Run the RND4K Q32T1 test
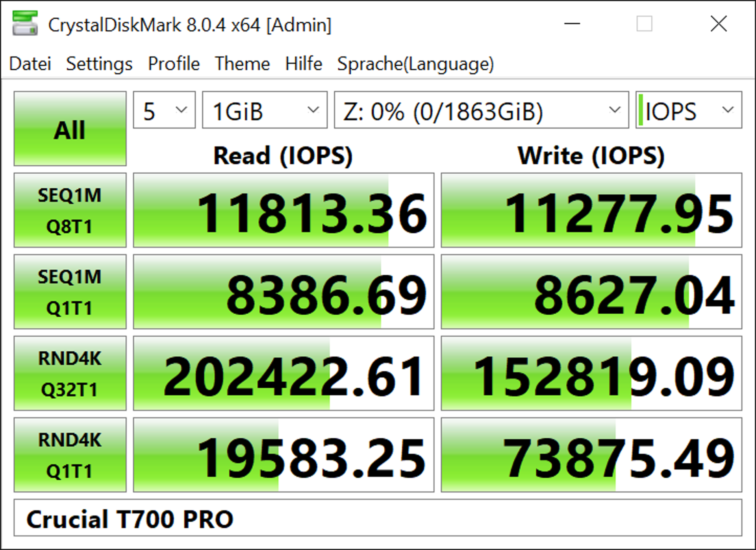 tap(70, 373)
